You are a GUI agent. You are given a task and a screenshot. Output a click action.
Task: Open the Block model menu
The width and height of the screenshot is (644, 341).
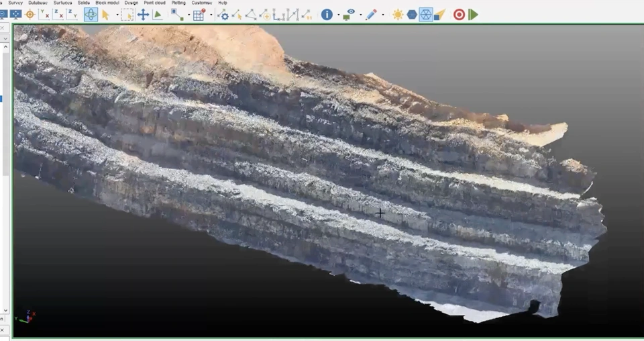coord(107,3)
